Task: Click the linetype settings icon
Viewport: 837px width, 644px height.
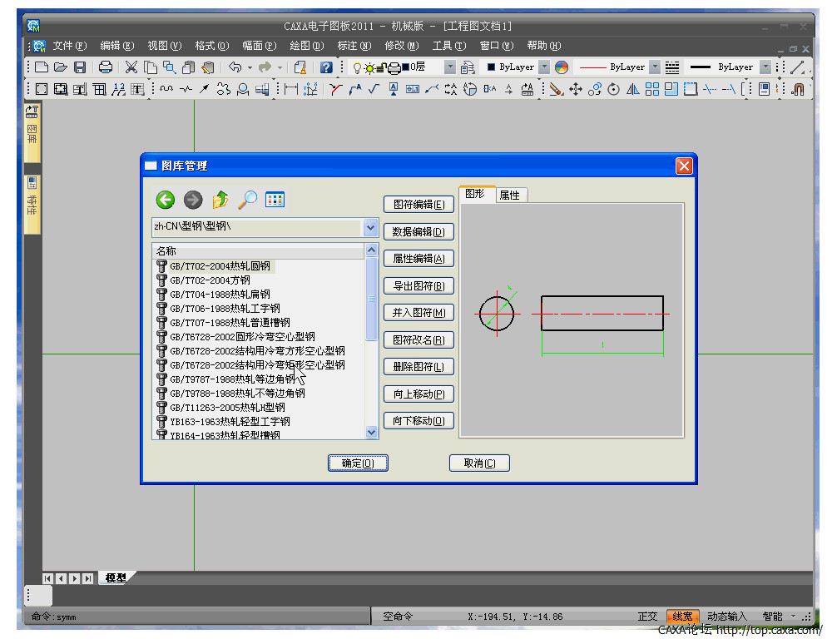Action: [672, 67]
